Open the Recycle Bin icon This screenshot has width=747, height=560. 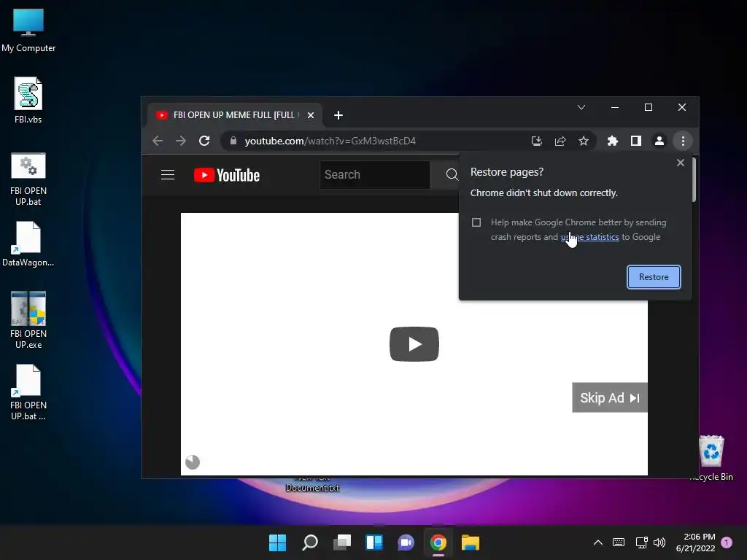tap(711, 458)
